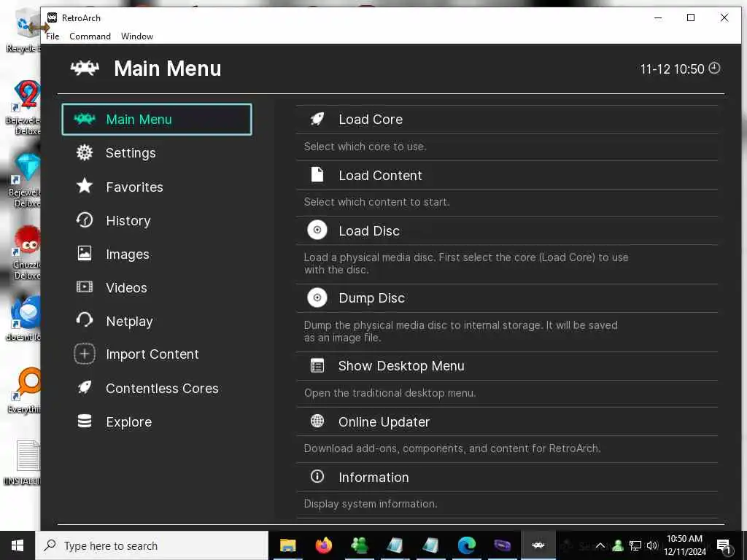Open the Information entry
Image resolution: width=747 pixels, height=560 pixels.
[507, 477]
